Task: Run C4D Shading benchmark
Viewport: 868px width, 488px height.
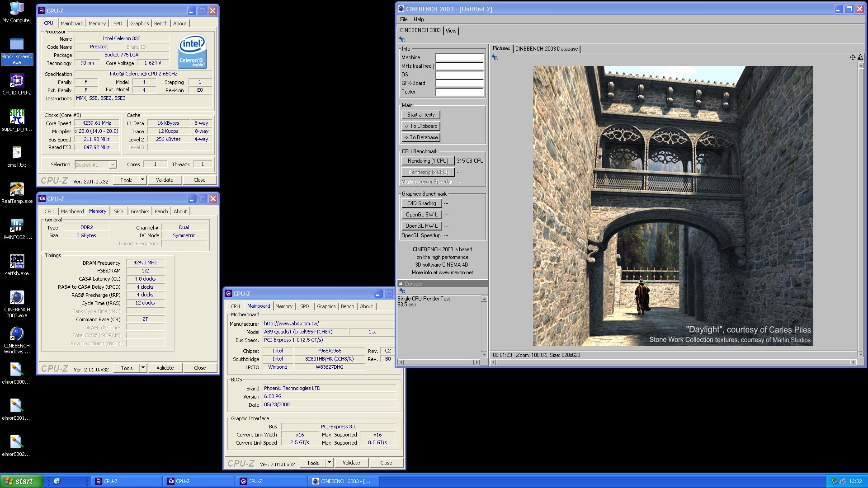Action: pos(421,203)
